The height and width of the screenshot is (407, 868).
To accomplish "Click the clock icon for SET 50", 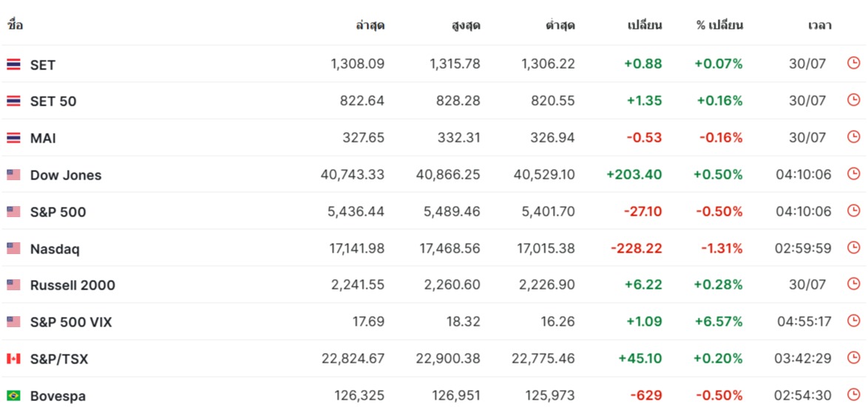I will tap(853, 100).
